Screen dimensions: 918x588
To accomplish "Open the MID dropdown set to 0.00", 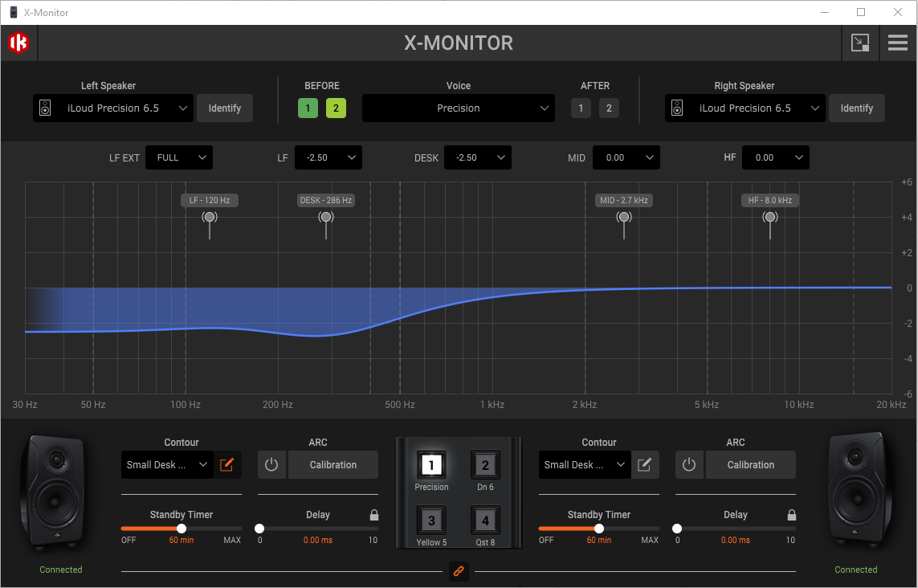I will click(x=626, y=157).
